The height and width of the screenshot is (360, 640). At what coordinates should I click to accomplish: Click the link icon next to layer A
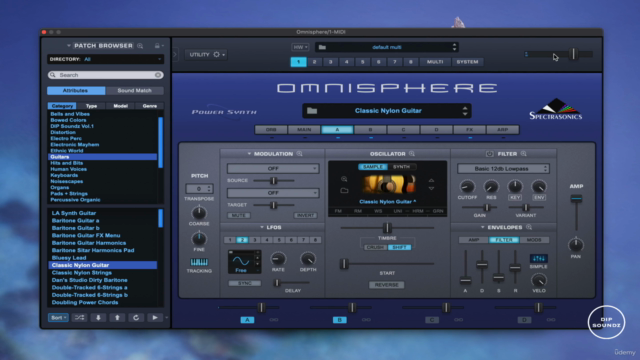point(274,320)
